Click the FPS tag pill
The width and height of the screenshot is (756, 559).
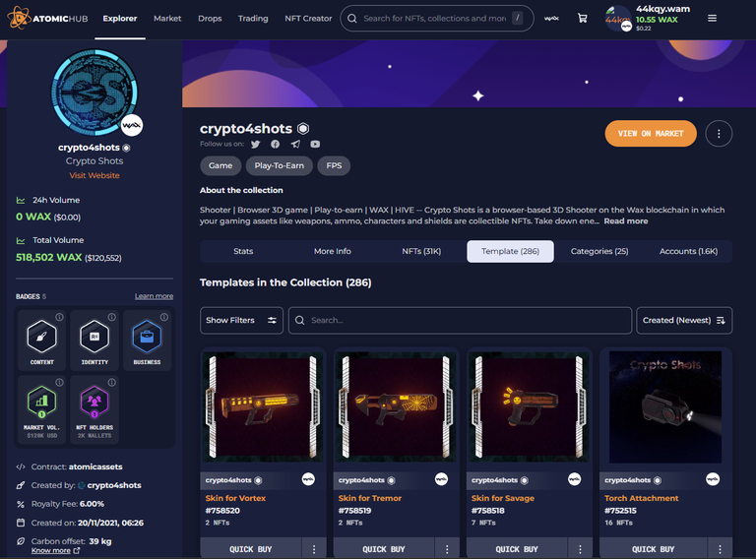point(334,165)
